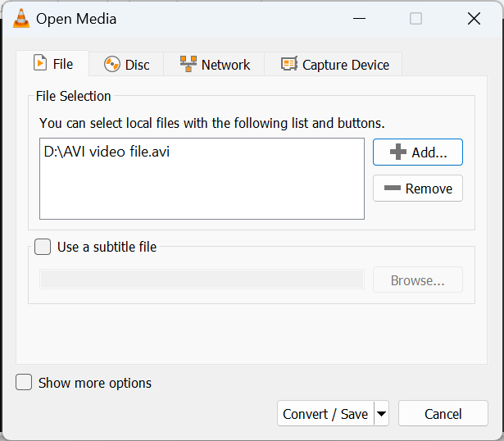Expand the Convert / Save dropdown arrow
The image size is (504, 441).
point(382,413)
